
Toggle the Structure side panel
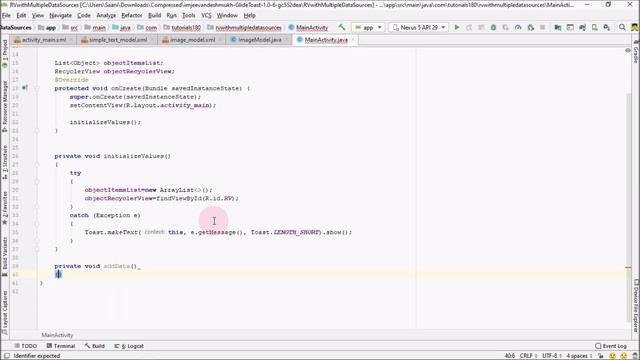coord(4,162)
